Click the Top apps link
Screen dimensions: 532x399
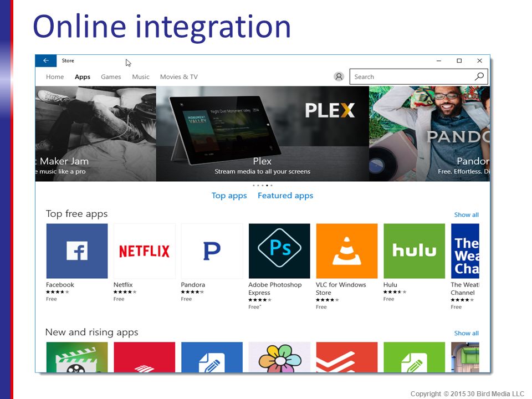229,196
